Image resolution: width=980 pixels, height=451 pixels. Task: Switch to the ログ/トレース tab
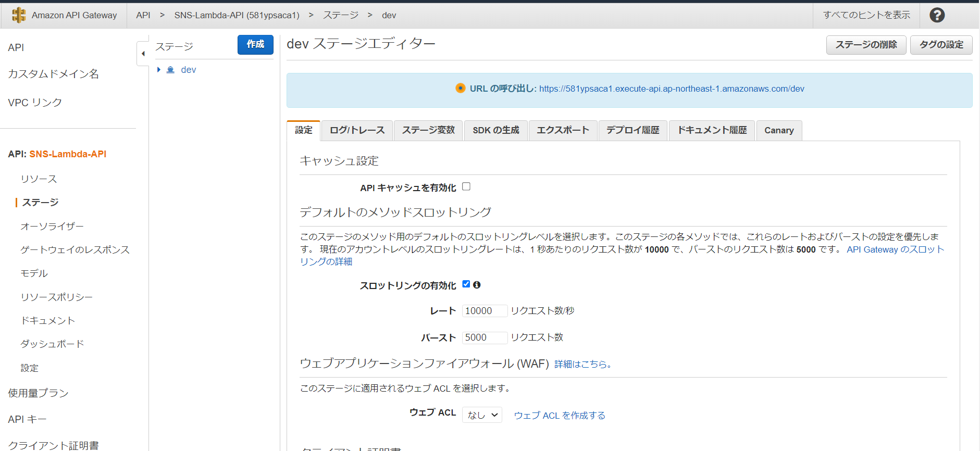tap(357, 130)
